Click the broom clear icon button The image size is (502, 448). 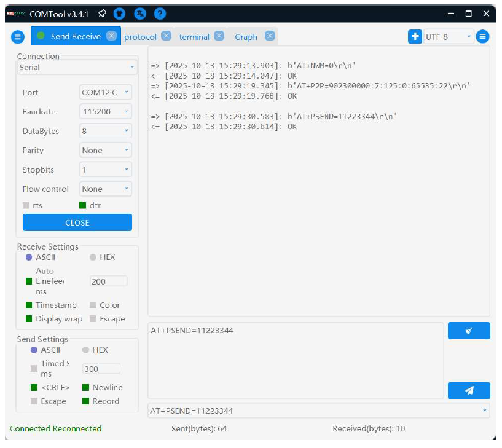[469, 331]
